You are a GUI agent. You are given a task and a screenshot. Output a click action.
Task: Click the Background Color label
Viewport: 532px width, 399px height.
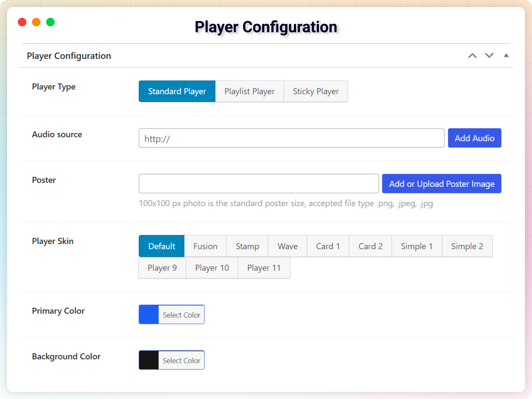(x=66, y=356)
